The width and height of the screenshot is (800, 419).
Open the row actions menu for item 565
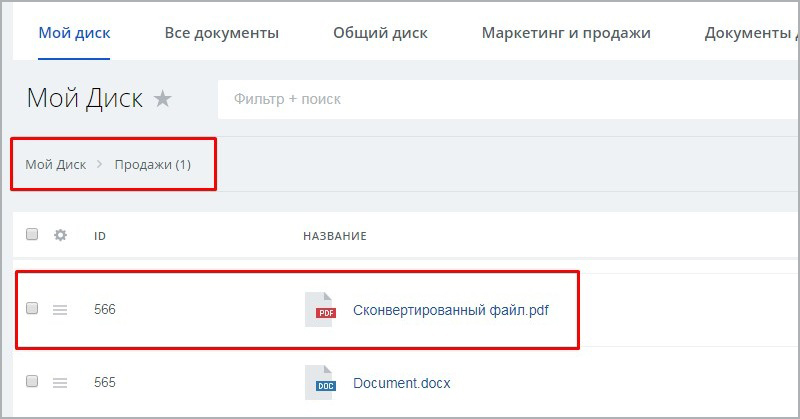pyautogui.click(x=60, y=383)
